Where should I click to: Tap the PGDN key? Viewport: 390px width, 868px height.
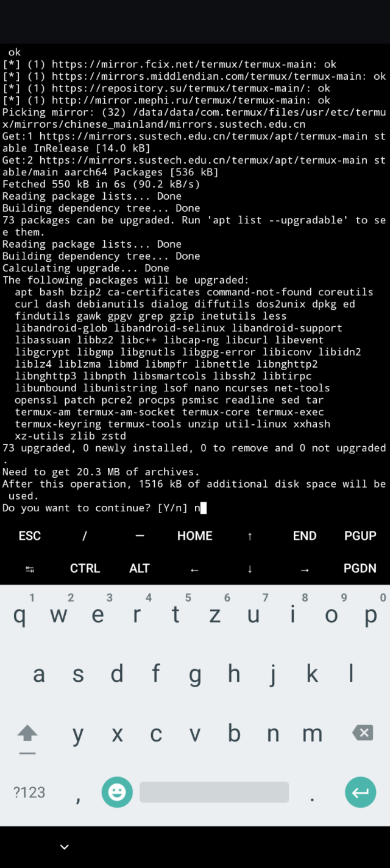[x=360, y=569]
